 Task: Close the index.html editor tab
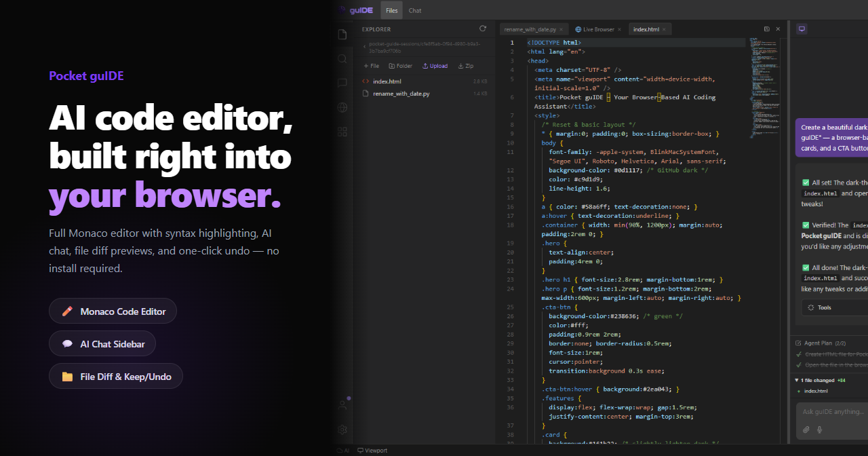pyautogui.click(x=665, y=29)
